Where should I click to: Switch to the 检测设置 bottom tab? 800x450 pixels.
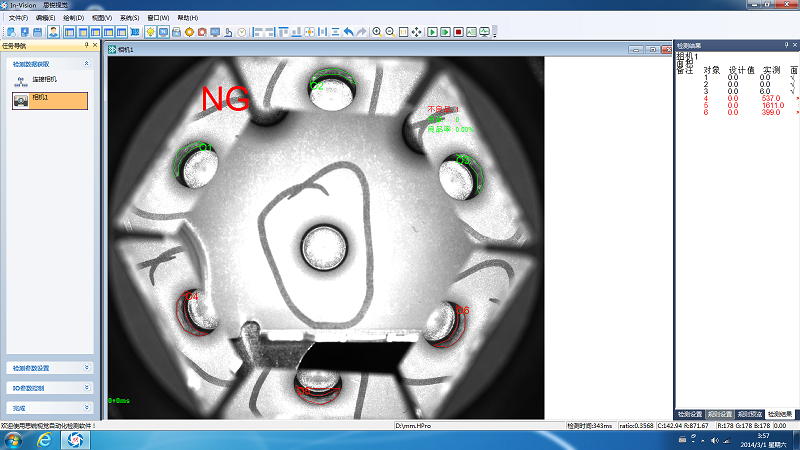690,413
